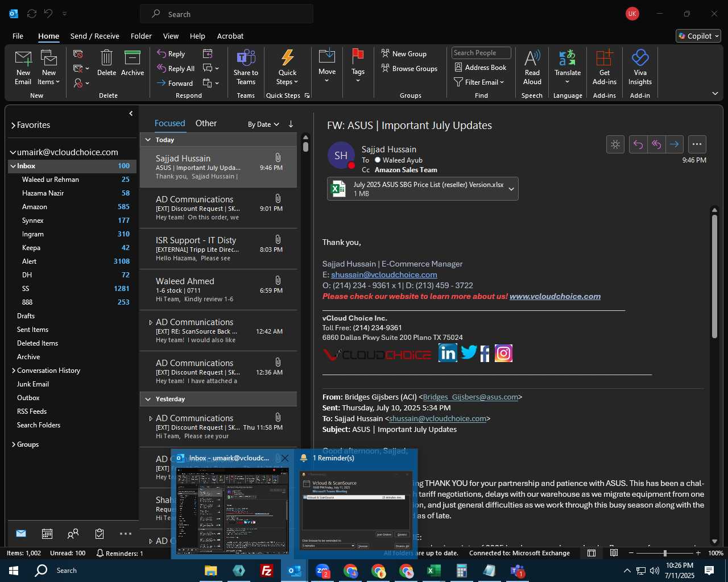Open the Copilot button

pos(698,36)
